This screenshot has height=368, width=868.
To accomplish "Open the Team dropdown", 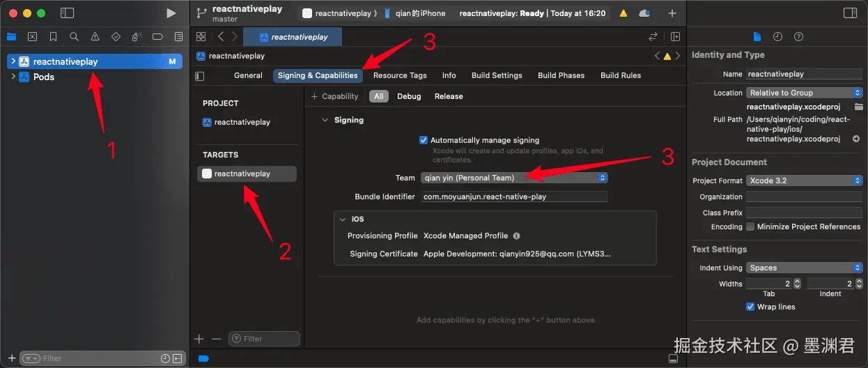I will click(514, 178).
